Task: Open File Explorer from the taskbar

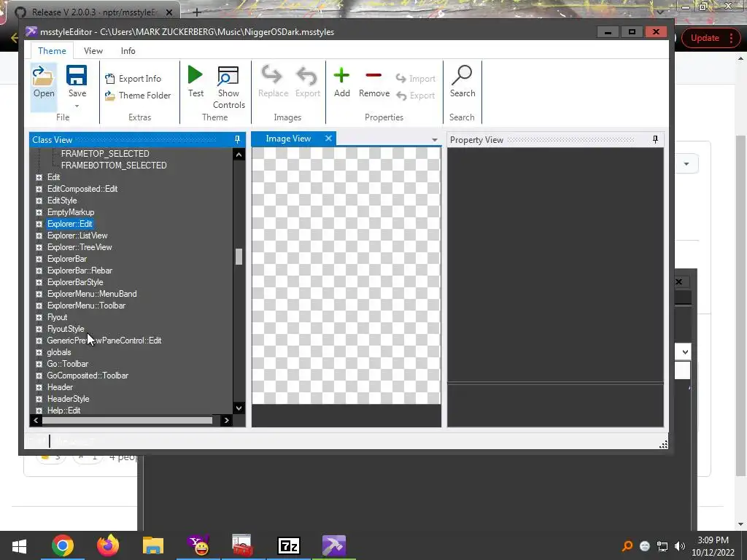Action: (153, 545)
